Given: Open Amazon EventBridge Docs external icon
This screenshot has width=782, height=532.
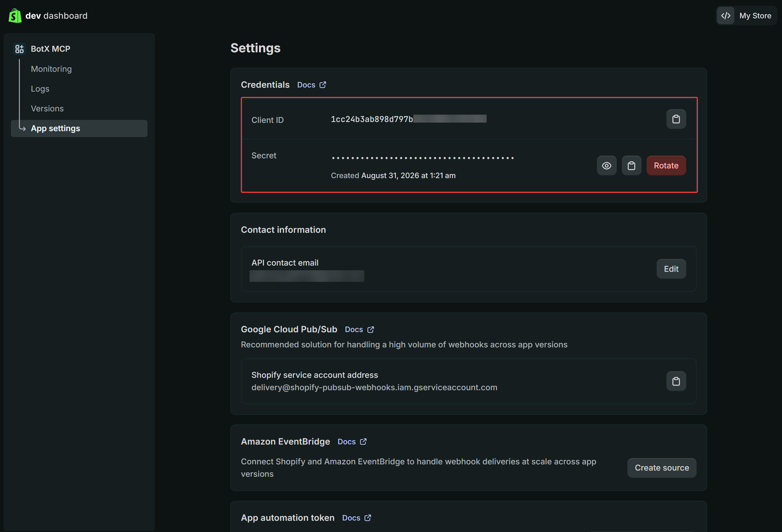Looking at the screenshot, I should (363, 442).
